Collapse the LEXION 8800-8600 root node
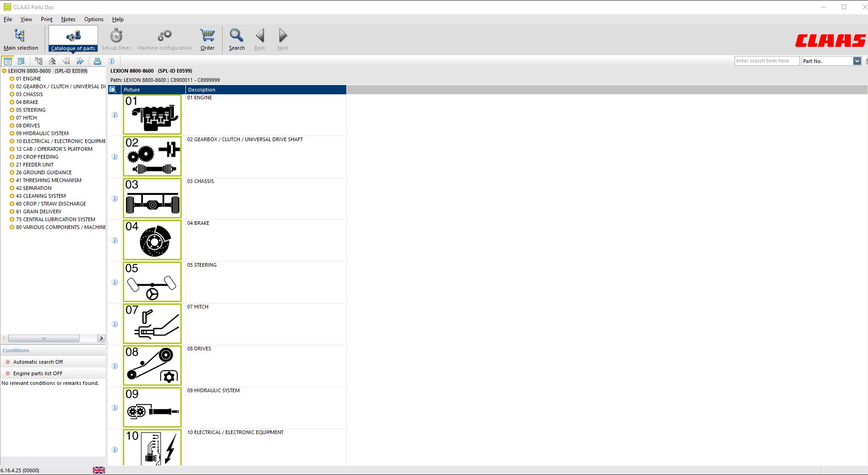This screenshot has width=868, height=475. click(4, 71)
